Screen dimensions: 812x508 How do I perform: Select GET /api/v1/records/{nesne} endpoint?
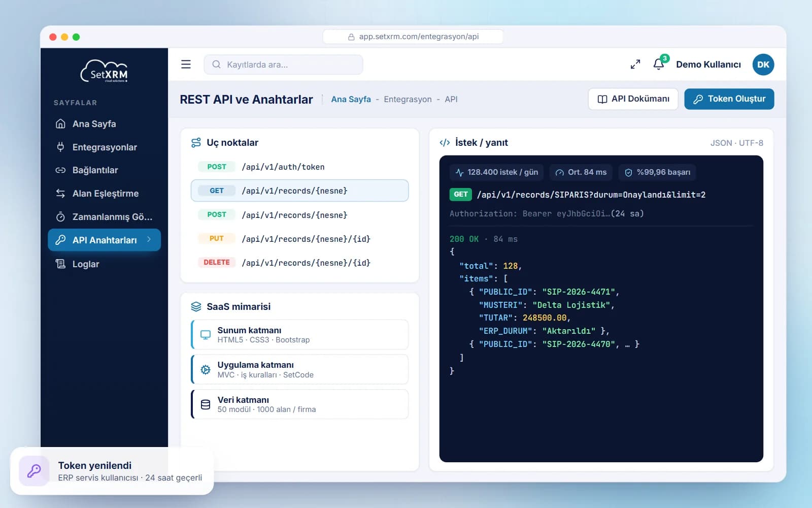point(299,190)
